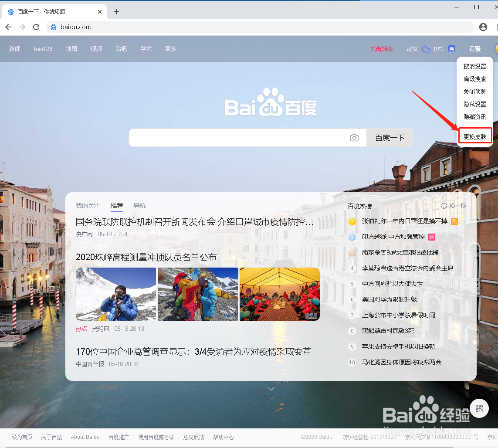Open 学术 in the top navigation

[x=146, y=49]
